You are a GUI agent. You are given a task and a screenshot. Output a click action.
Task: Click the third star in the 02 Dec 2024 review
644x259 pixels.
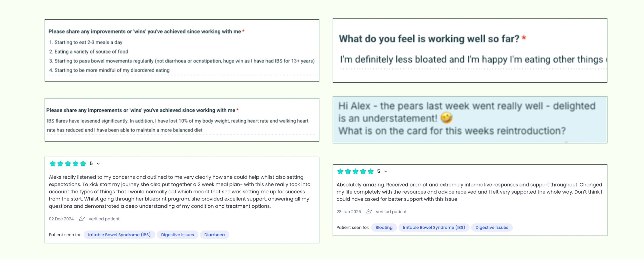tap(68, 164)
